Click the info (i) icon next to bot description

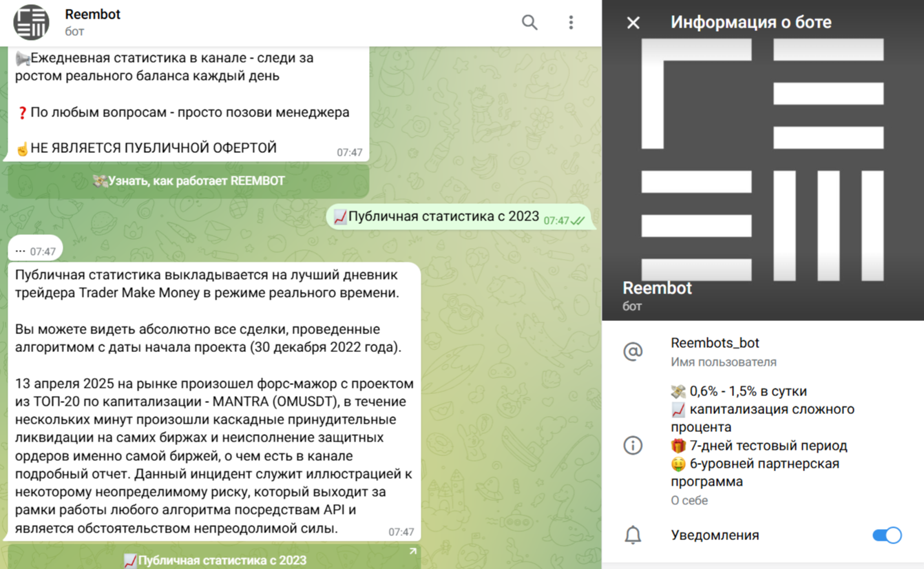[x=633, y=446]
